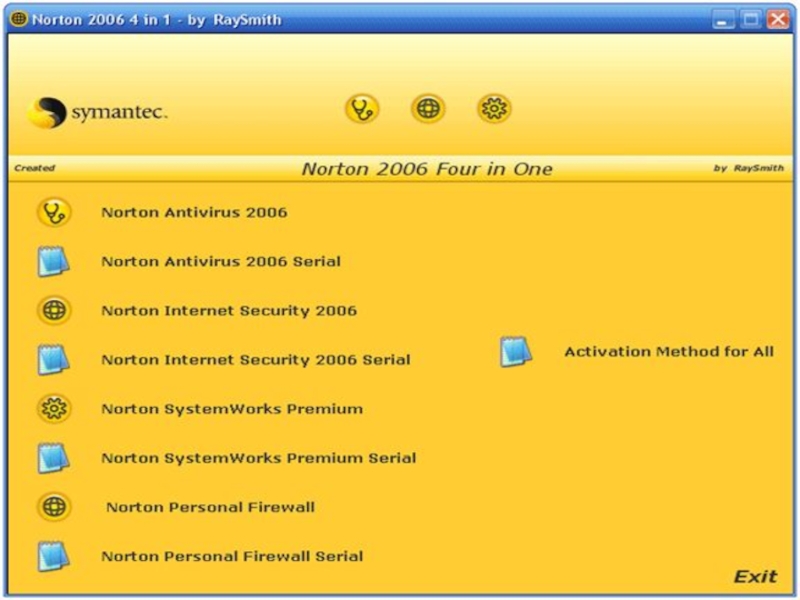The height and width of the screenshot is (600, 800).
Task: Click the notepad icon beside Norton Internet Security 2006 Serial
Action: (x=54, y=360)
